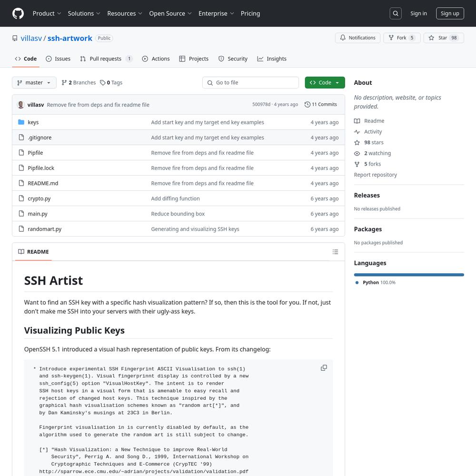This screenshot has width=476, height=476.
Task: Copy the changelog code block
Action: (324, 368)
